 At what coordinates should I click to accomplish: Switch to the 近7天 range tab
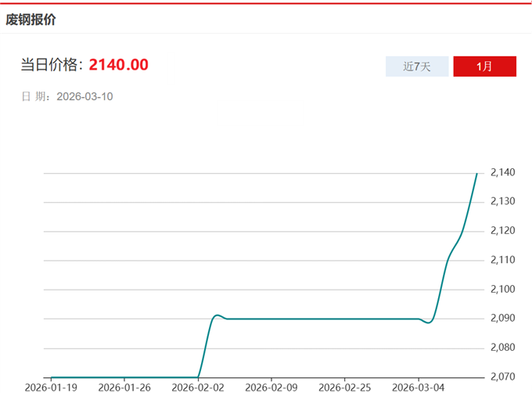pyautogui.click(x=417, y=67)
